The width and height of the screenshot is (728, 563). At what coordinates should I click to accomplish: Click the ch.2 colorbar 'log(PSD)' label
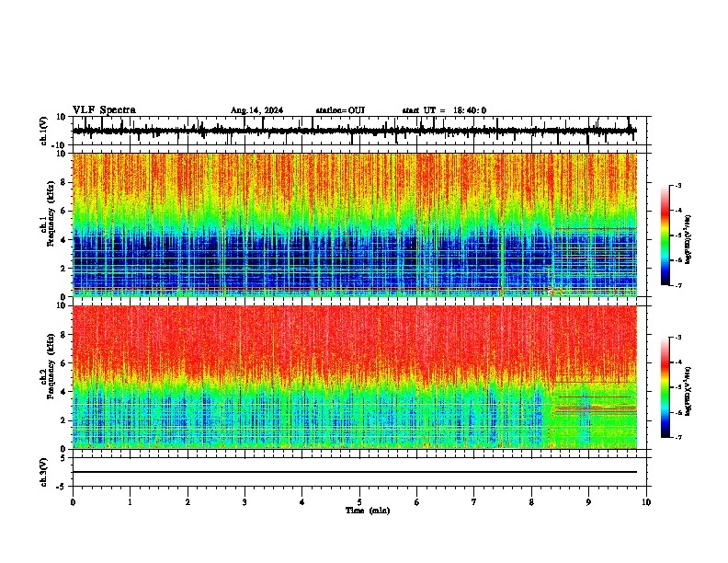(688, 392)
